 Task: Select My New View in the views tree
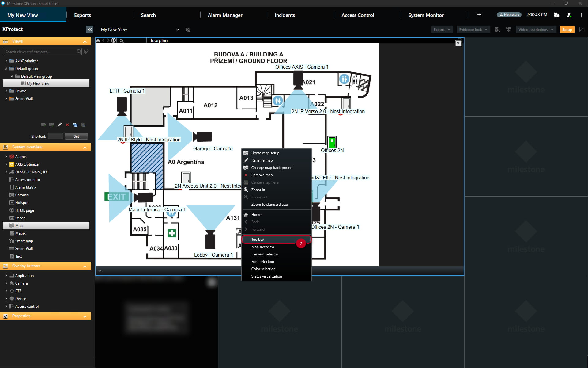(46, 83)
